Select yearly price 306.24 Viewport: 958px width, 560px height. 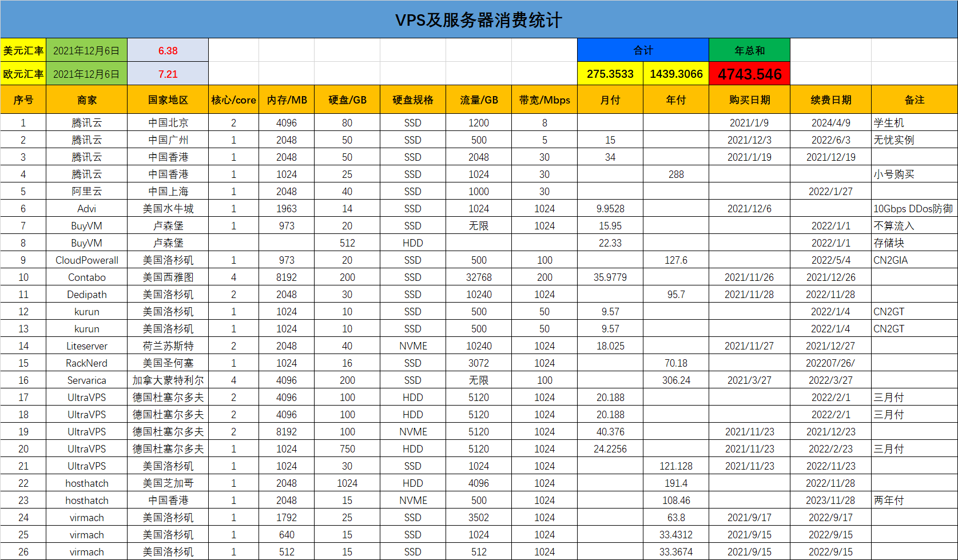[x=676, y=380]
